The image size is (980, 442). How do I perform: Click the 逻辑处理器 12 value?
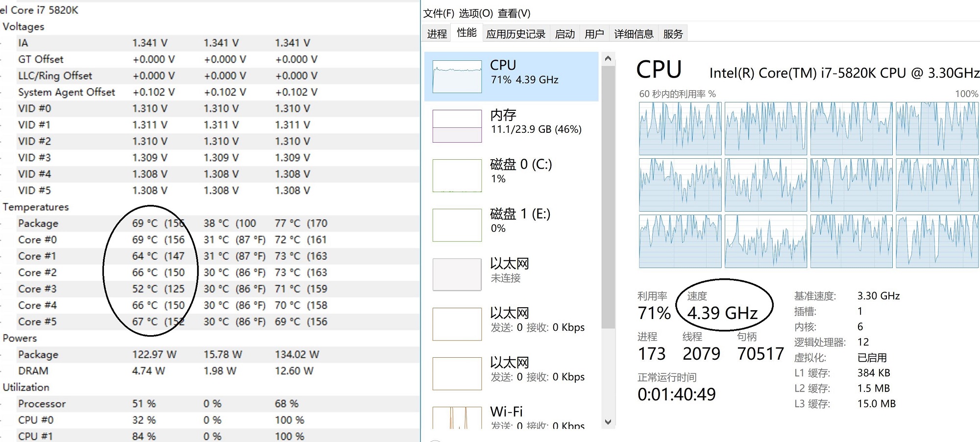[863, 342]
